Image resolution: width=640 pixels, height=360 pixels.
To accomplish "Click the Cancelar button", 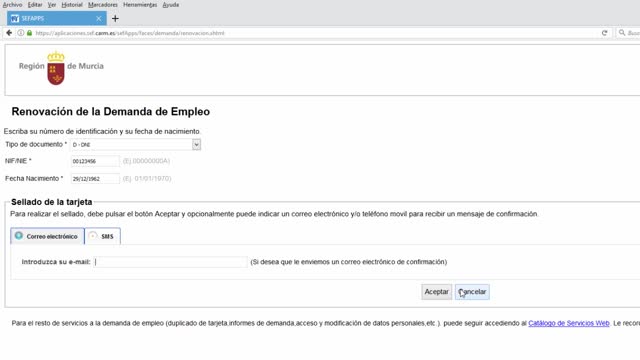I will (472, 292).
